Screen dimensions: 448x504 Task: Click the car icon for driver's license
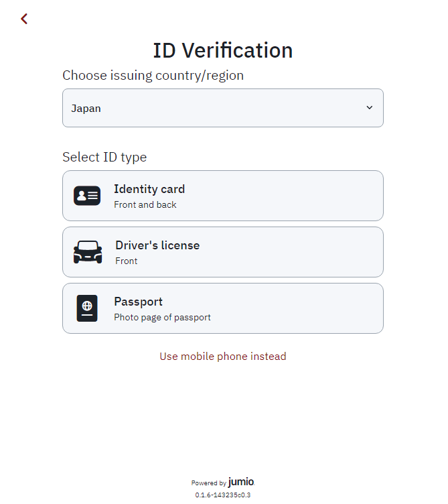pos(88,252)
